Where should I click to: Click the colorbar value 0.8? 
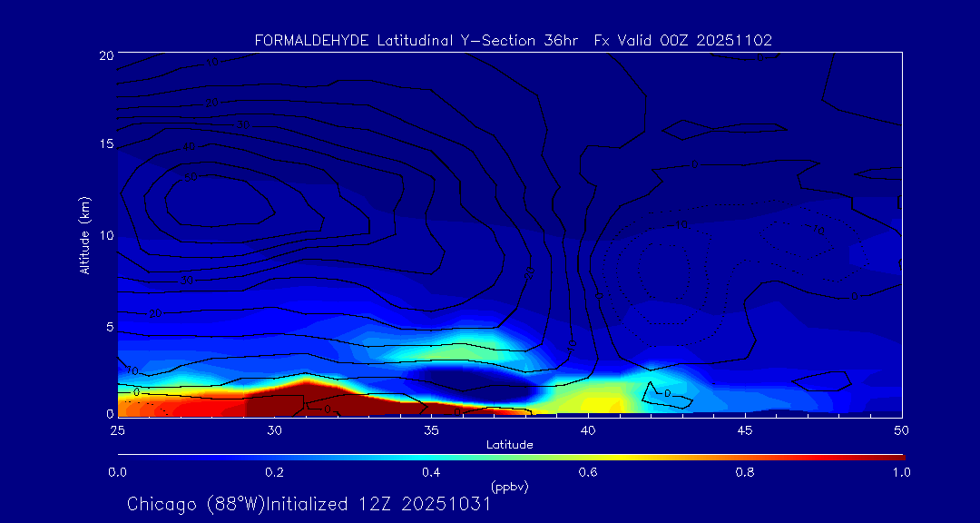coord(745,472)
